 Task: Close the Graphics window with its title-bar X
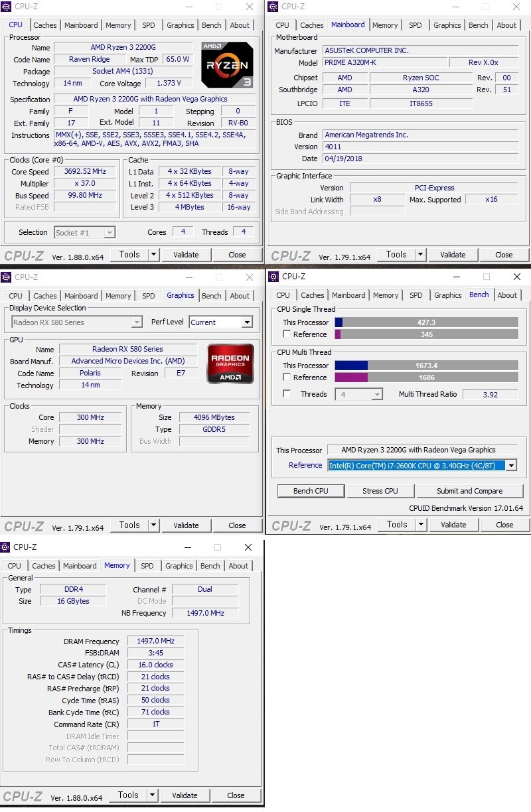[x=250, y=277]
